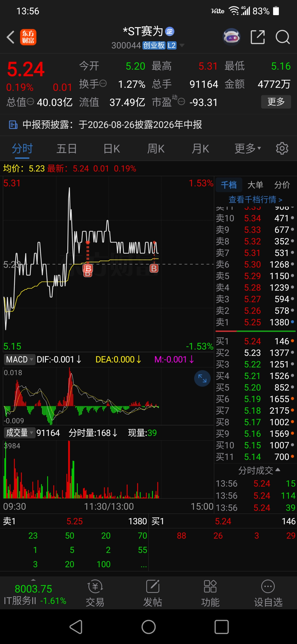Viewport: 297px width, 644px height.
Task: Tap Android recent apps button
Action: point(221,627)
